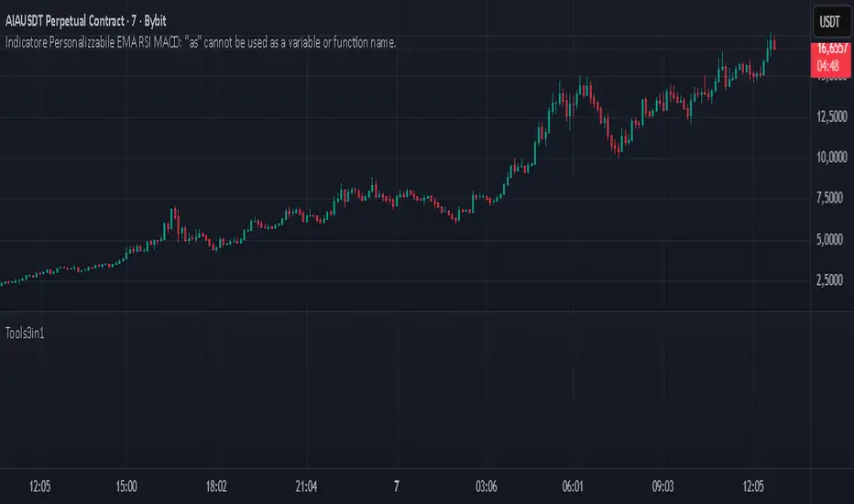
Task: Click the 12,5000 price axis label
Action: (828, 116)
